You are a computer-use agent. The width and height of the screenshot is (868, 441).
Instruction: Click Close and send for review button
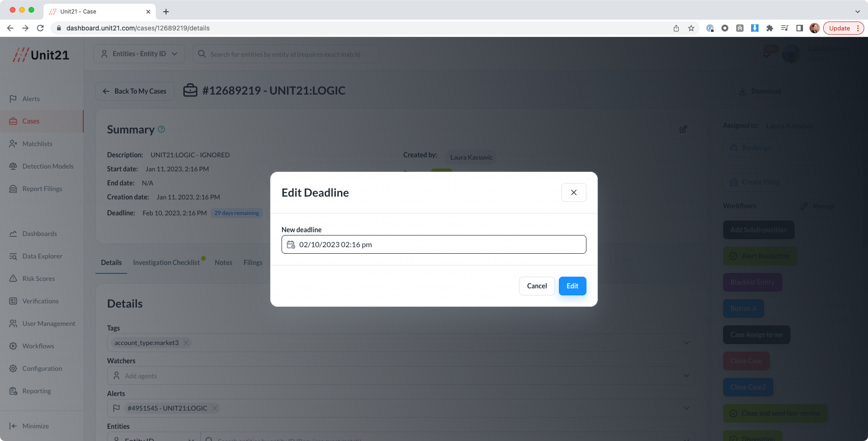coord(775,413)
